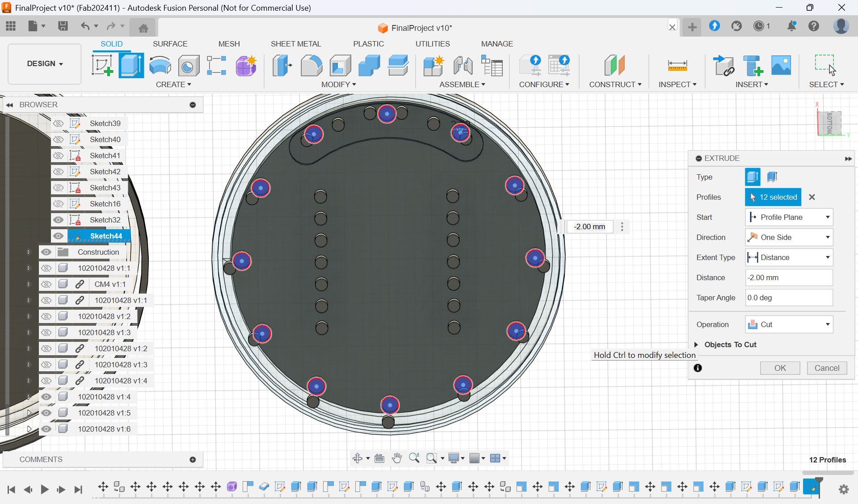858x504 pixels.
Task: Click the Zoom magnifier in navigation bar
Action: tap(414, 458)
